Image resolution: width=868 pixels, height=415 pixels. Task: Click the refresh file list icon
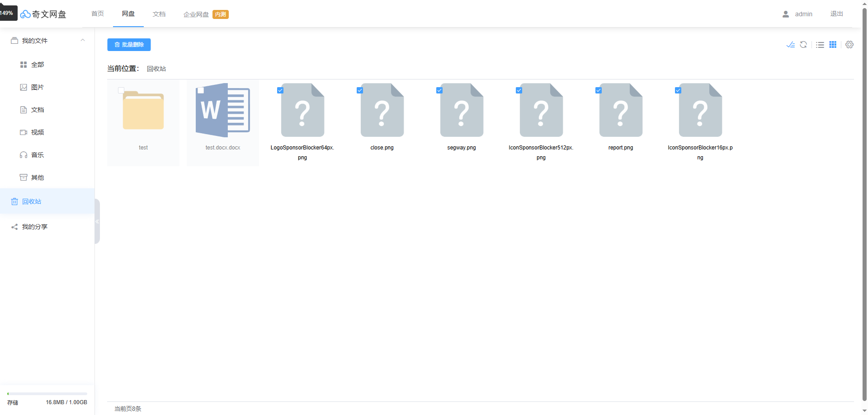(803, 45)
